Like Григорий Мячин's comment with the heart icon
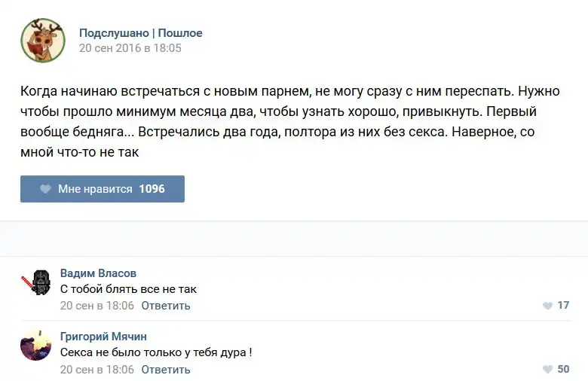Viewport: 588px width, 381px height. click(547, 370)
